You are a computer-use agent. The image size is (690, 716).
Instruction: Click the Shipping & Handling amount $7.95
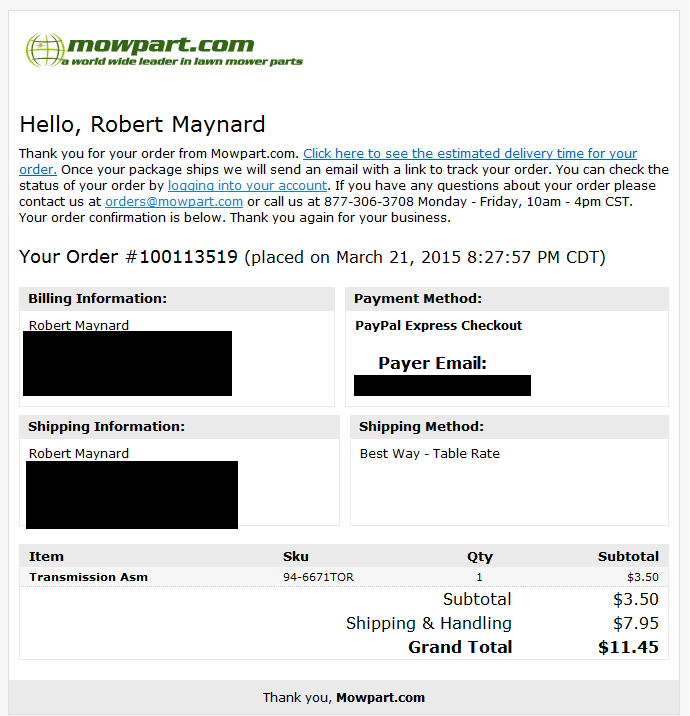click(636, 623)
